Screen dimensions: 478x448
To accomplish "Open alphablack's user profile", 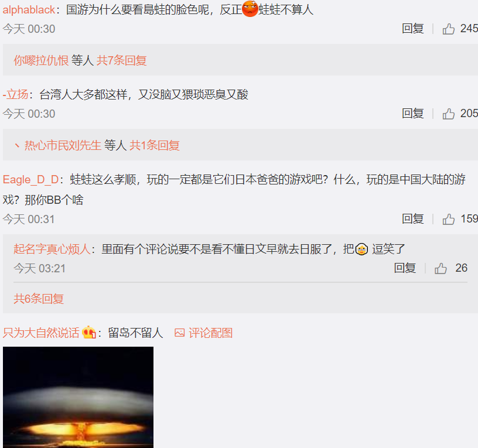I will [x=29, y=10].
